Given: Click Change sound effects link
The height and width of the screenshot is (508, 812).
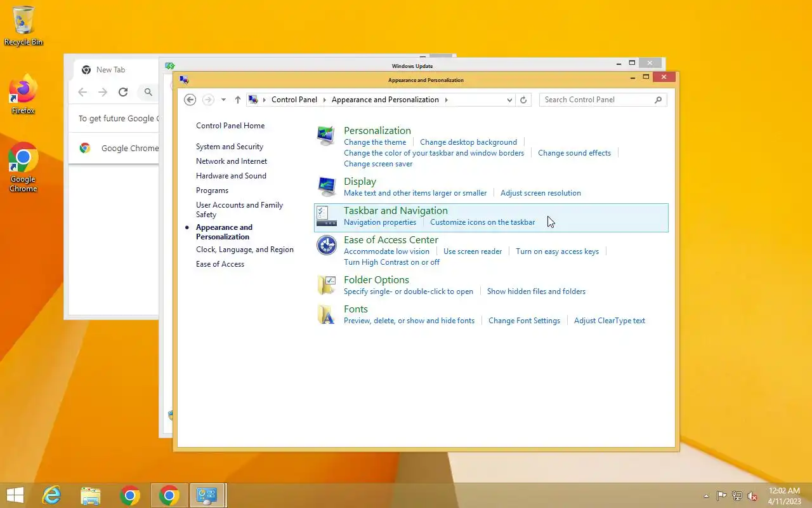Looking at the screenshot, I should [574, 153].
